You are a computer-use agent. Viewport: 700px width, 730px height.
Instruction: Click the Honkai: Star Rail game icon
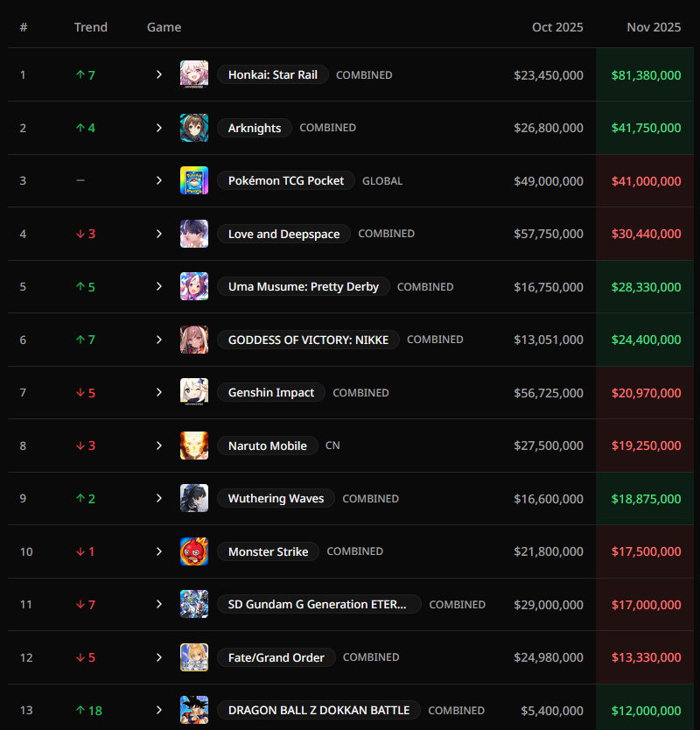(194, 74)
